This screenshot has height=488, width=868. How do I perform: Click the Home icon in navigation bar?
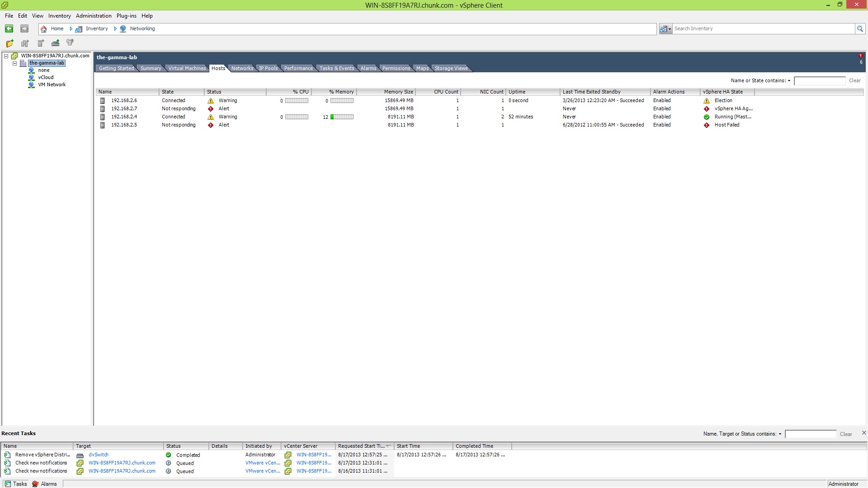(44, 29)
